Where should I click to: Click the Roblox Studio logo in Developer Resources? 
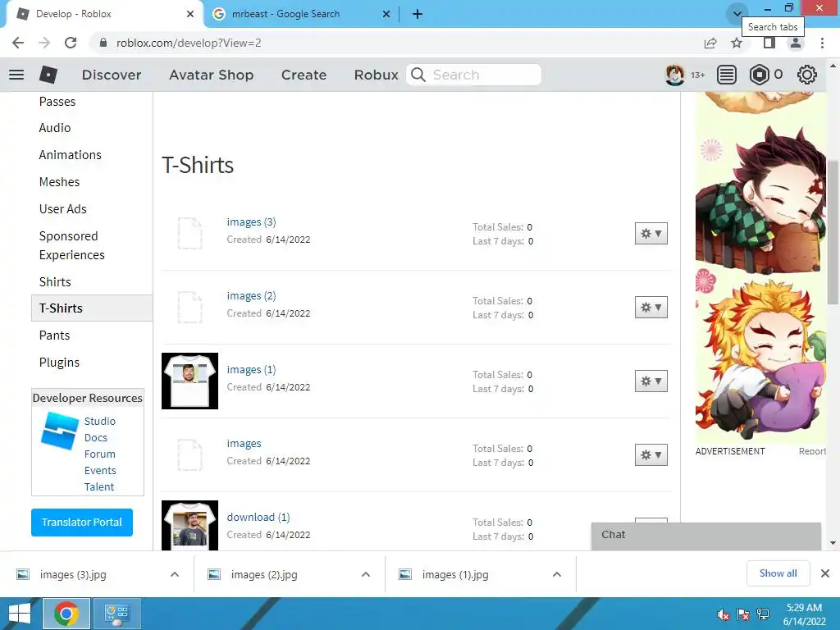click(x=59, y=430)
